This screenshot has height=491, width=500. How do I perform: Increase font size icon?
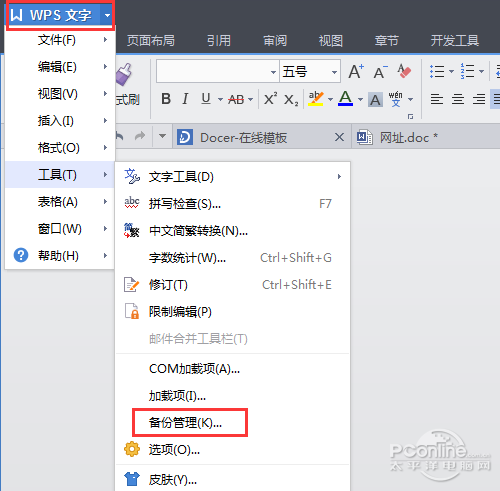click(x=356, y=71)
